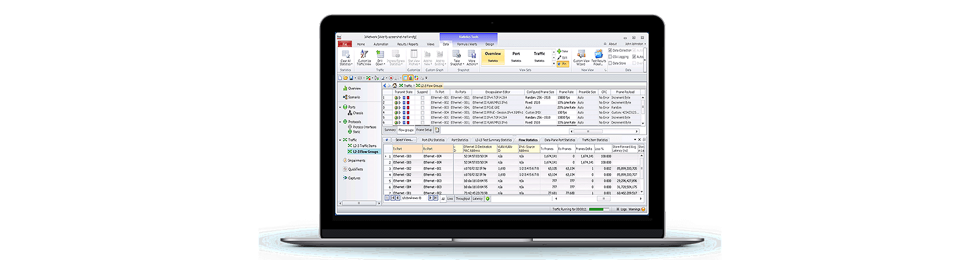This screenshot has width=980, height=260.
Task: Check Suspend for flow group row 1
Action: [x=422, y=97]
